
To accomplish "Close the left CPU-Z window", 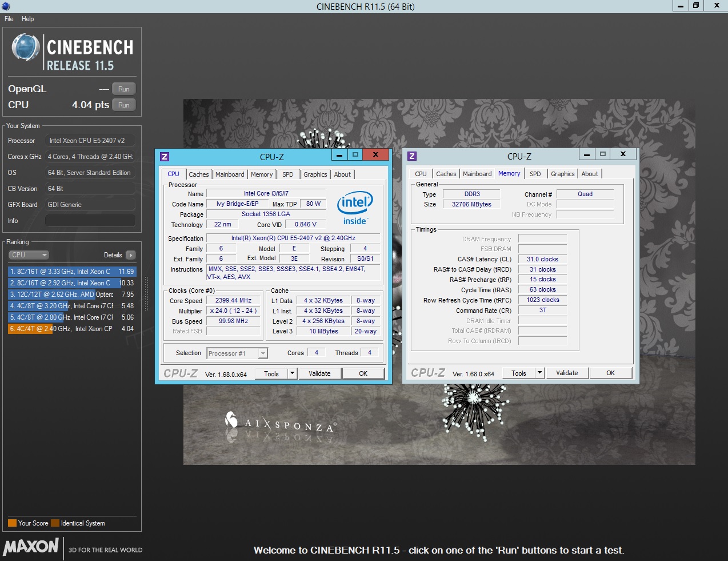I will pyautogui.click(x=375, y=155).
